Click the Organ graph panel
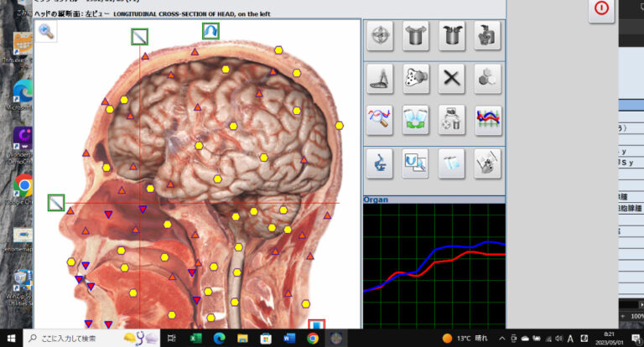The height and width of the screenshot is (347, 644). 434,266
